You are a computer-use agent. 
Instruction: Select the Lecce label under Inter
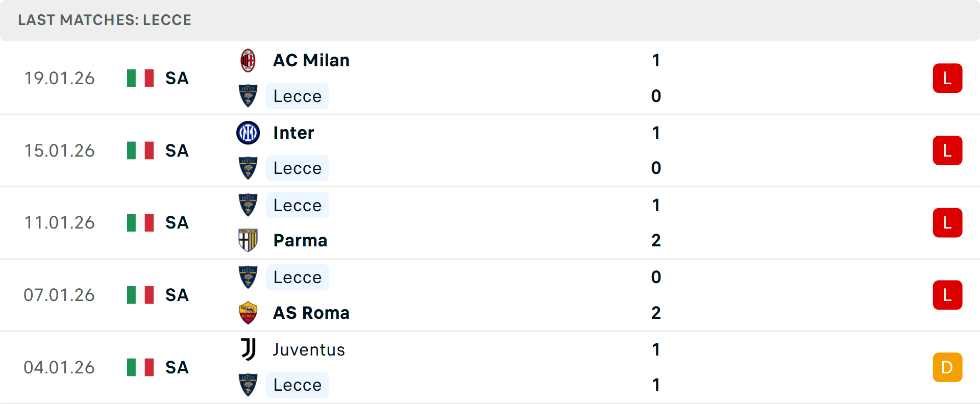pyautogui.click(x=298, y=168)
